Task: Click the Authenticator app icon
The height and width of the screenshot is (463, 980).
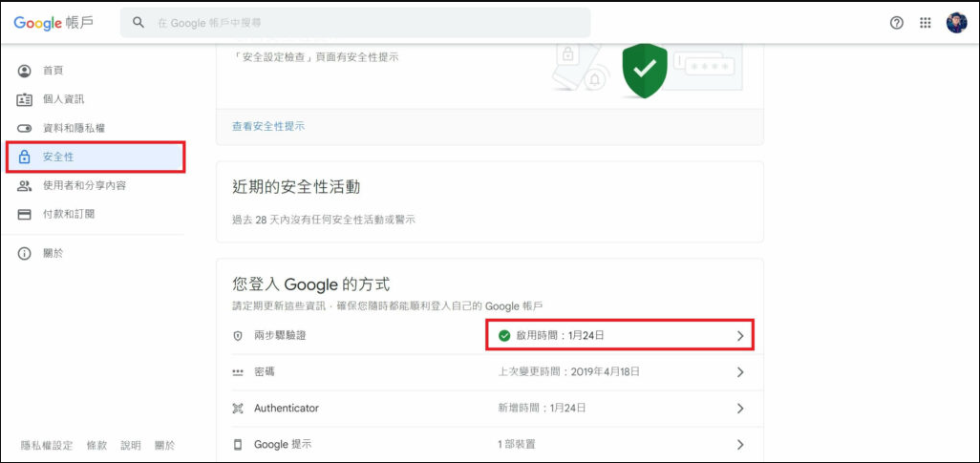Action: (238, 409)
